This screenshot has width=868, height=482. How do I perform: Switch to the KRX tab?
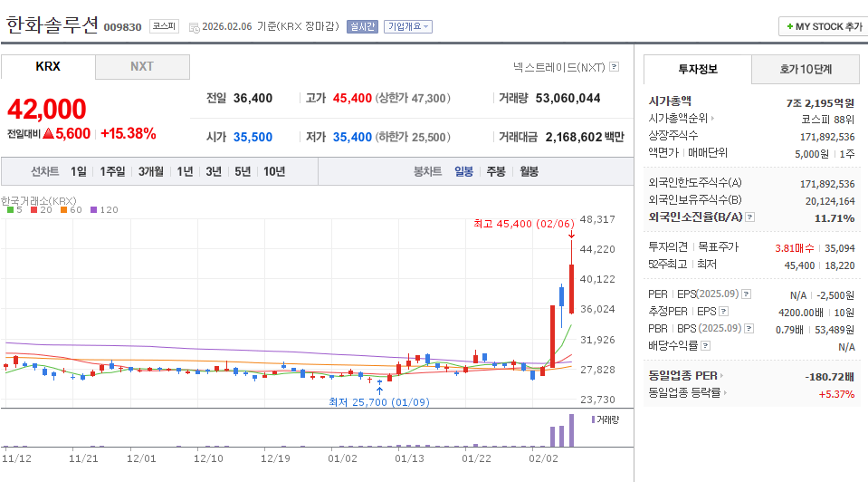tap(48, 66)
